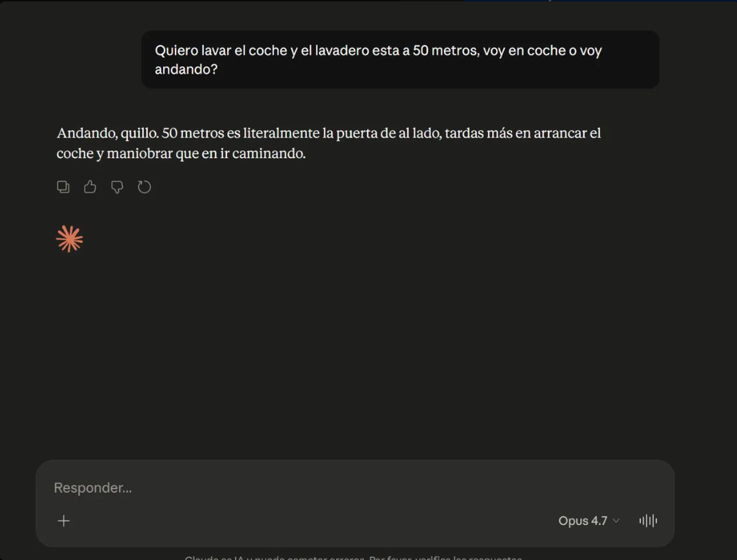Click the footer disclaimer about Claude errors
737x560 pixels.
tap(354, 557)
